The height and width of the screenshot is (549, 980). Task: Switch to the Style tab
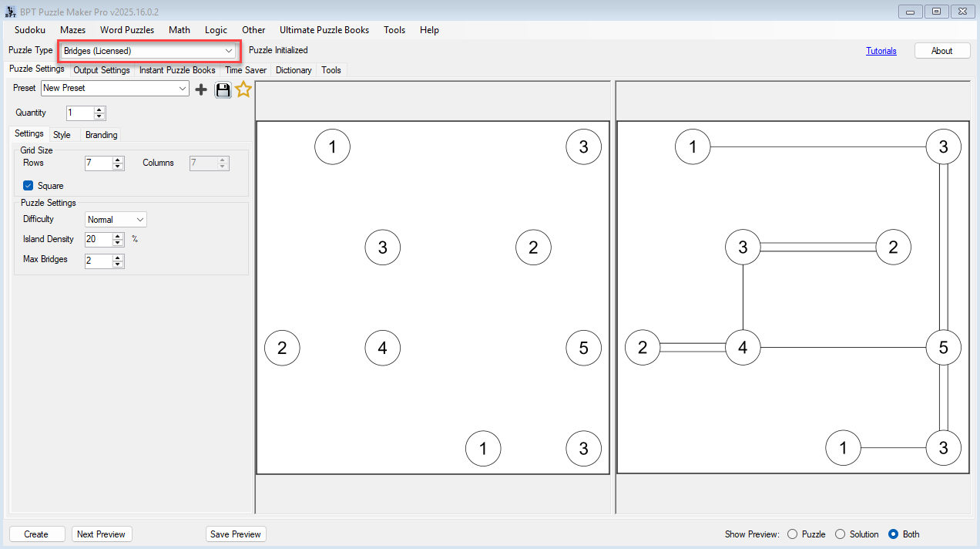(x=62, y=134)
